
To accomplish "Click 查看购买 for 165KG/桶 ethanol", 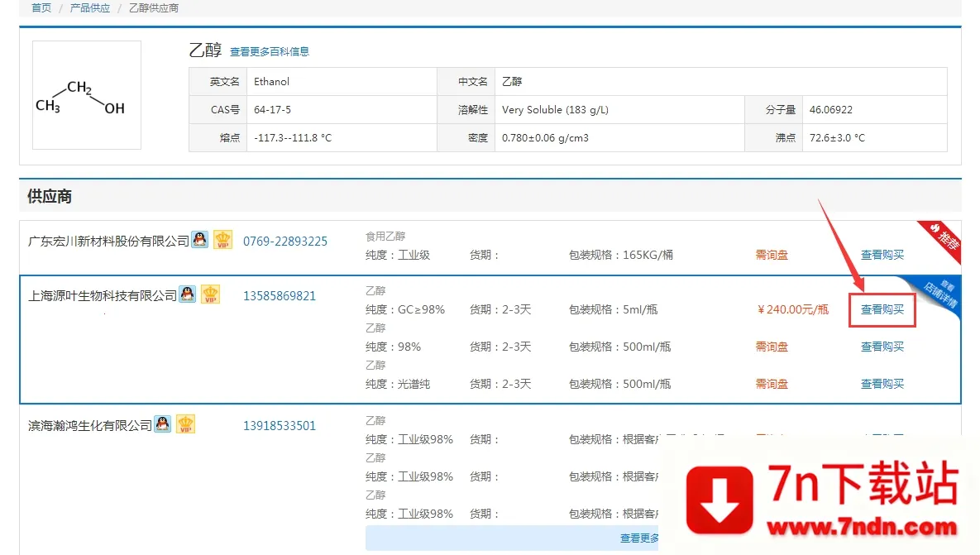I will (x=882, y=255).
